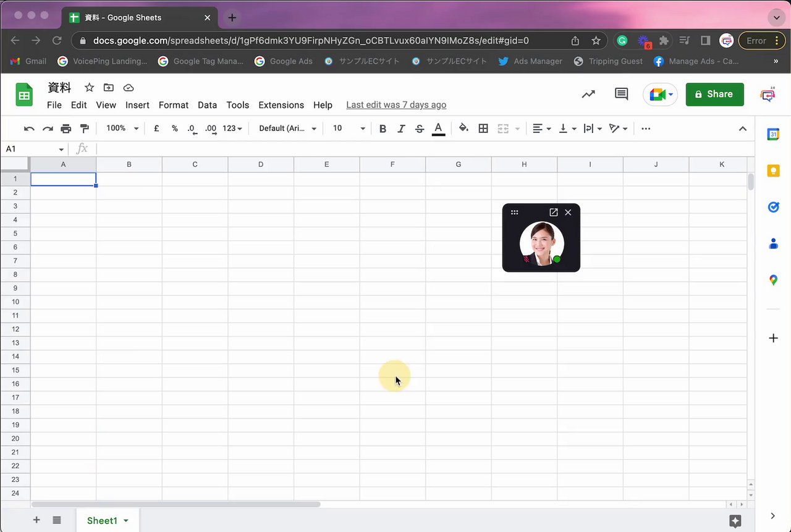Increase decimal places
791x532 pixels.
tap(211, 129)
